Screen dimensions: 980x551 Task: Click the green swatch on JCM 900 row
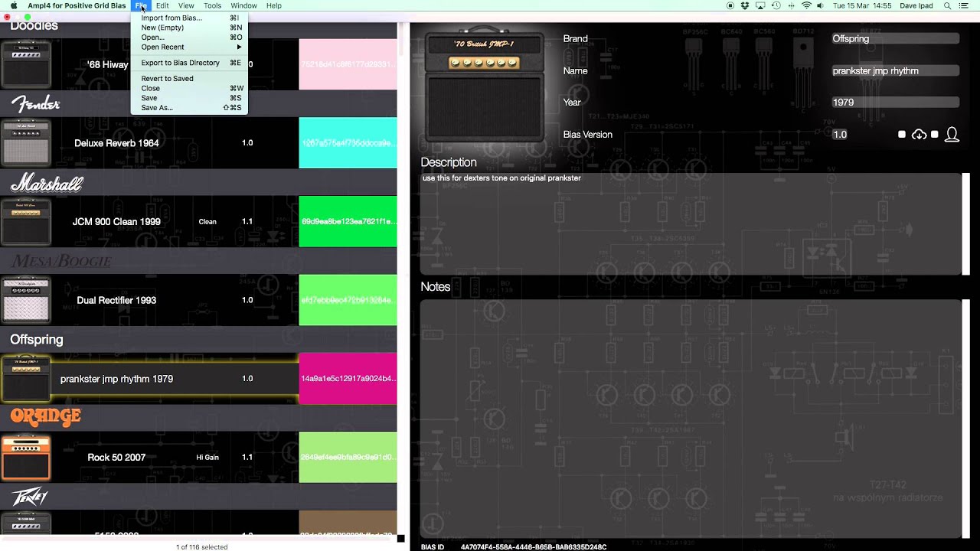pyautogui.click(x=348, y=221)
